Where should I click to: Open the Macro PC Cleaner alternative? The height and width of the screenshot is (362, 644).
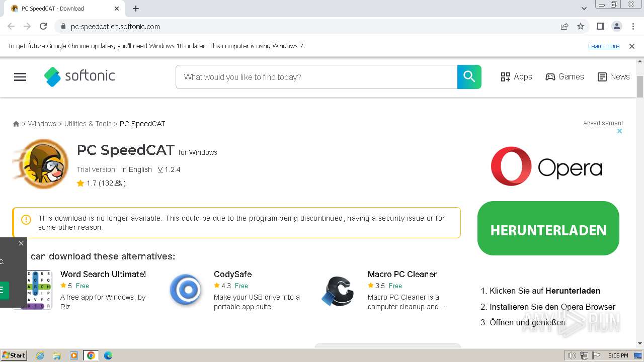(402, 274)
